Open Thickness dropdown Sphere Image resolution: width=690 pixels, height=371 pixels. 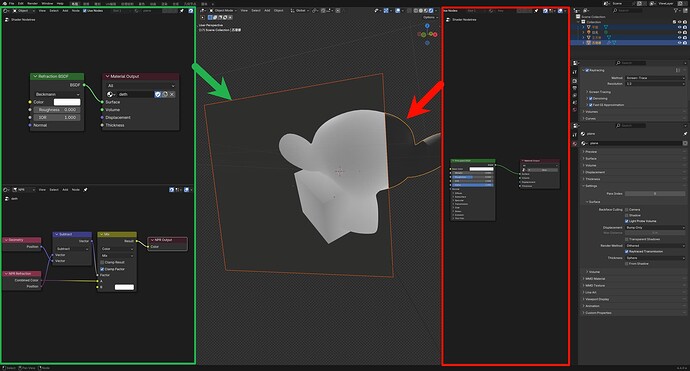click(655, 258)
